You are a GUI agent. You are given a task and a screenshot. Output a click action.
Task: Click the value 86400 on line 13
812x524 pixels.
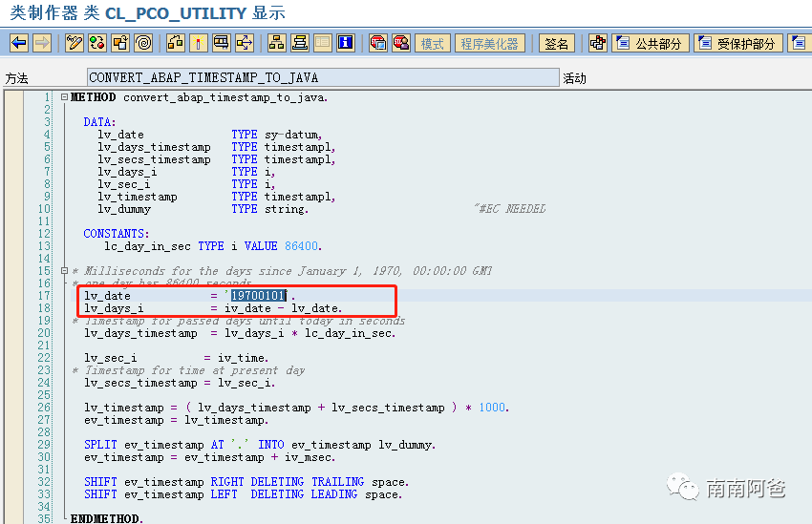[301, 246]
